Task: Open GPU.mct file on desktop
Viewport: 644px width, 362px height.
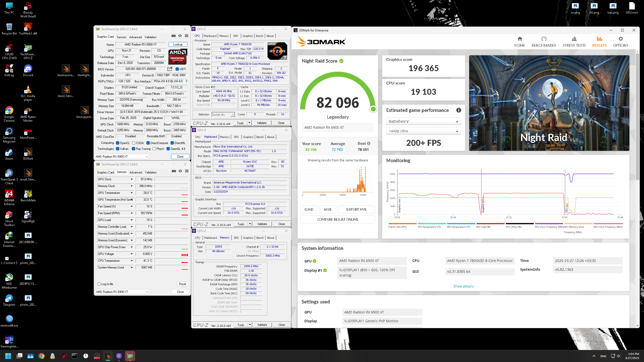Action: [x=632, y=8]
